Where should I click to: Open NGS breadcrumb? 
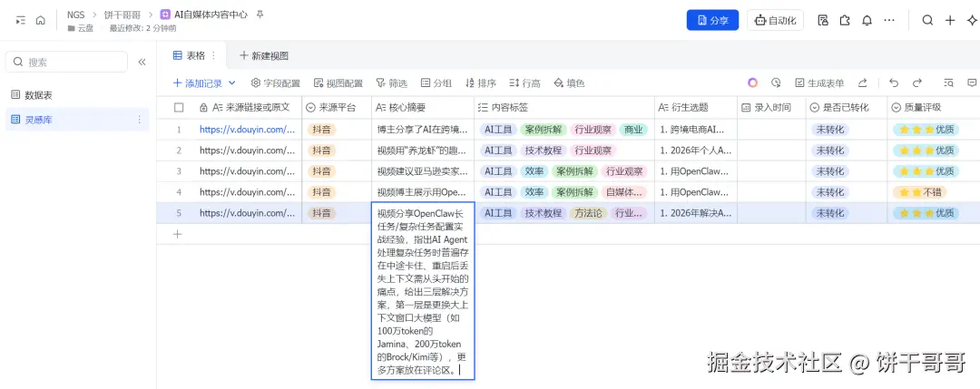click(75, 15)
